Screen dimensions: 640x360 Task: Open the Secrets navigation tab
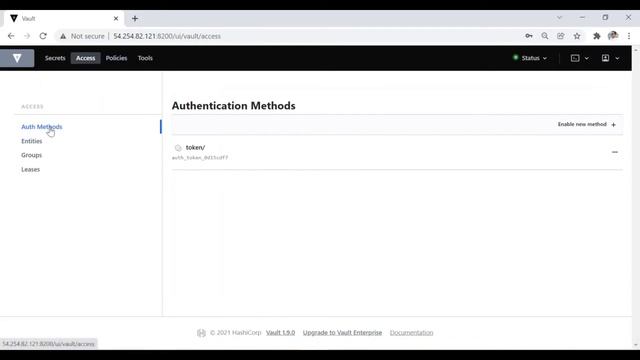(x=55, y=58)
